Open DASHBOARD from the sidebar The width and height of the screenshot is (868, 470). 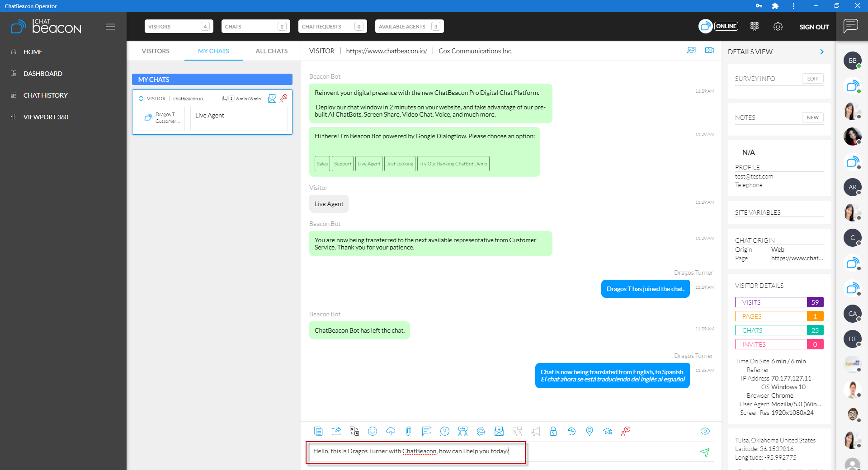(43, 74)
